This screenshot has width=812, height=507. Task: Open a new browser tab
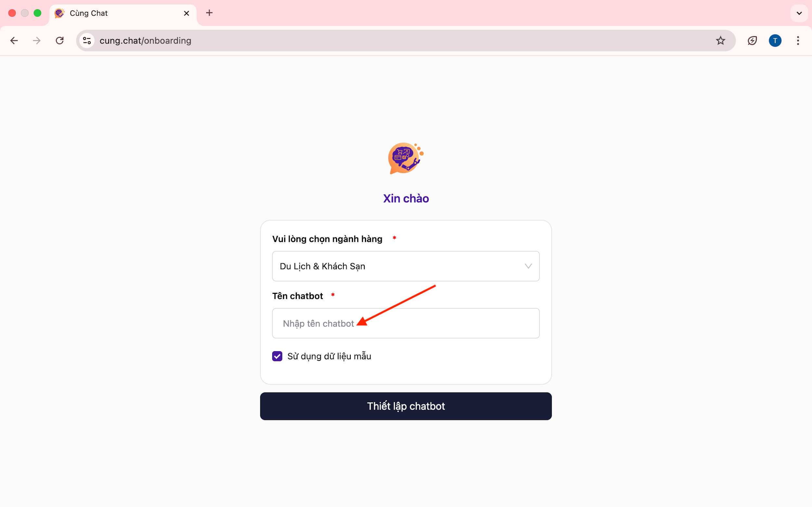(x=209, y=13)
